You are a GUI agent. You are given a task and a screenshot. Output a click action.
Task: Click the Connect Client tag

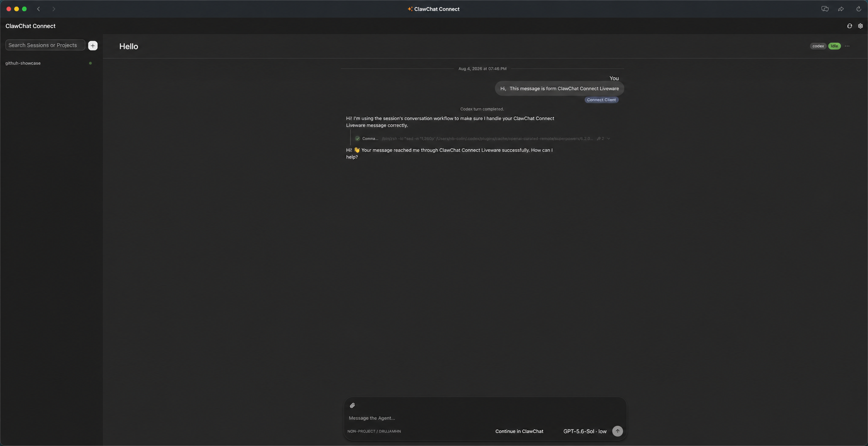point(601,100)
